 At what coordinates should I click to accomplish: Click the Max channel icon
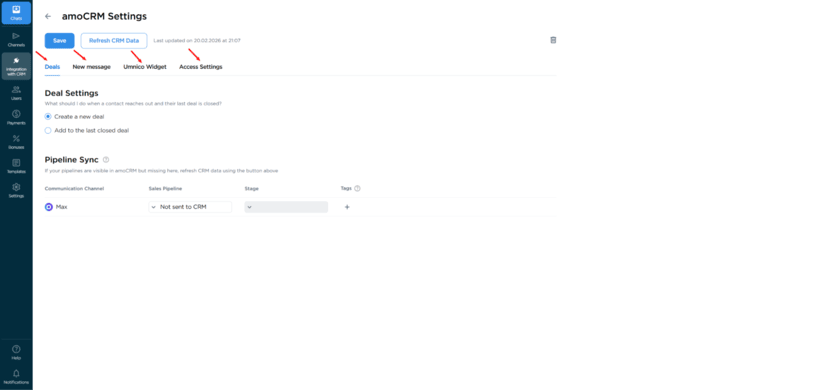[x=49, y=207]
